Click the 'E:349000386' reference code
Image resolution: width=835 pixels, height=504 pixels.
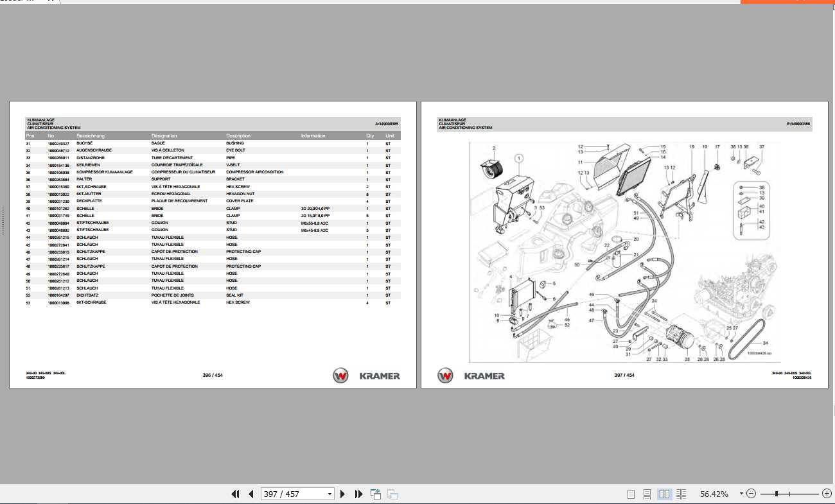798,124
